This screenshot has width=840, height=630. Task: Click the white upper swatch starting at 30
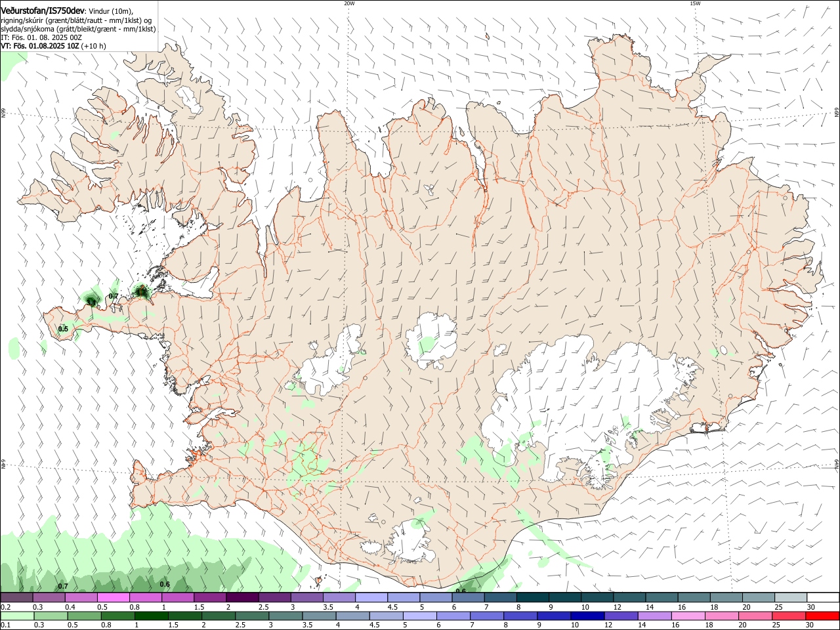click(824, 598)
